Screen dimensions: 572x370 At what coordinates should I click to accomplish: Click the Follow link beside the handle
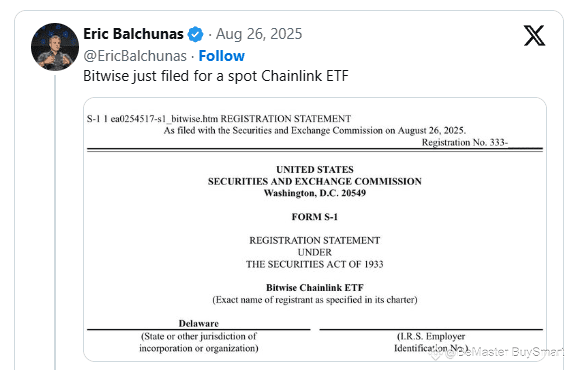point(221,56)
